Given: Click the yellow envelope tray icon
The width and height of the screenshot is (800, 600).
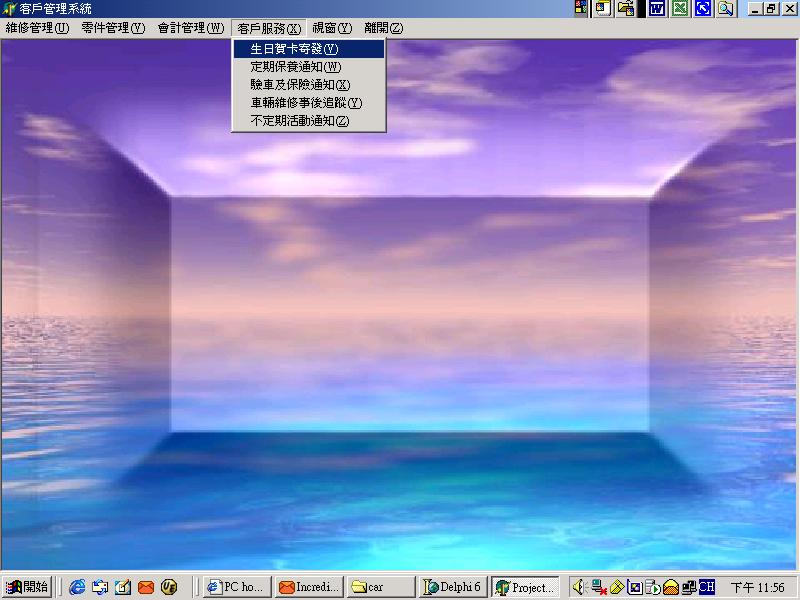Looking at the screenshot, I should click(x=670, y=587).
